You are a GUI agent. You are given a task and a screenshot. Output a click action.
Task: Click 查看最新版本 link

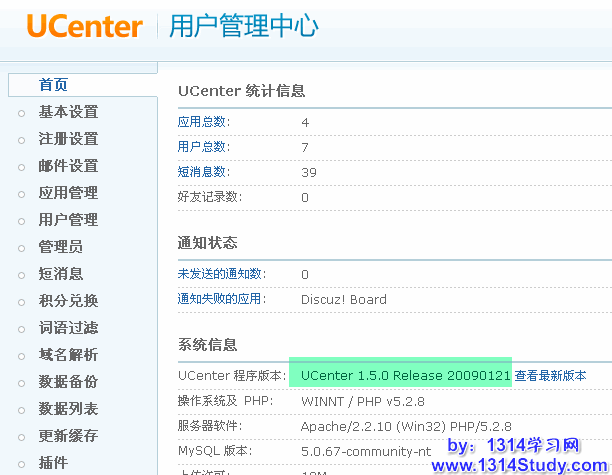tap(550, 376)
